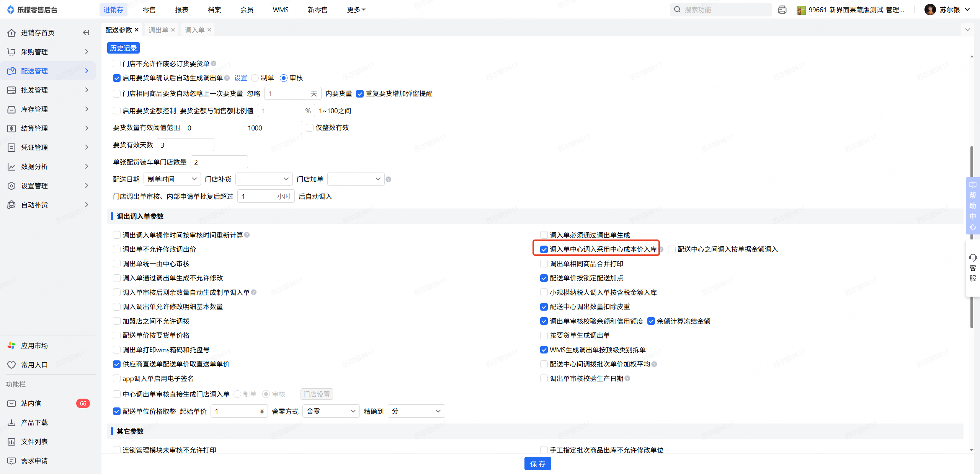Click the printer icon in top bar
The width and height of the screenshot is (980, 474).
782,10
